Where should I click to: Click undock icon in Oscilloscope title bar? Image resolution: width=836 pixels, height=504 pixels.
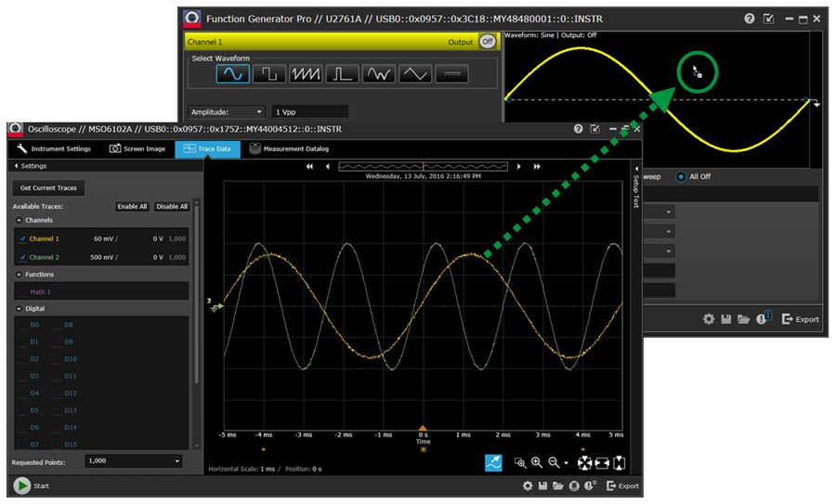[595, 129]
